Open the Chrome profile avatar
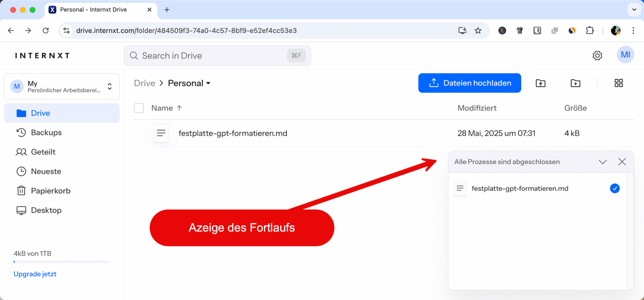Viewport: 644px width, 300px height. 616,31
